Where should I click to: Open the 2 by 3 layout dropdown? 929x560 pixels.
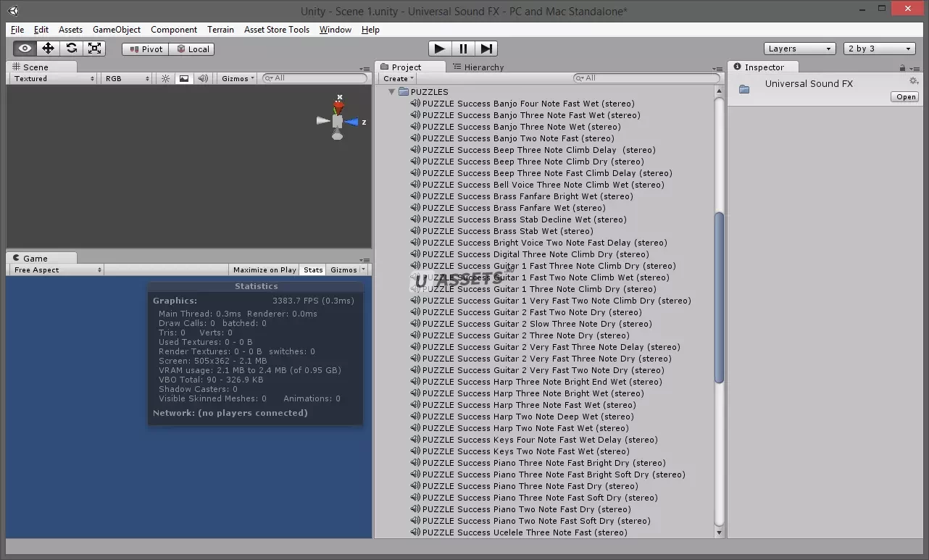(x=880, y=49)
